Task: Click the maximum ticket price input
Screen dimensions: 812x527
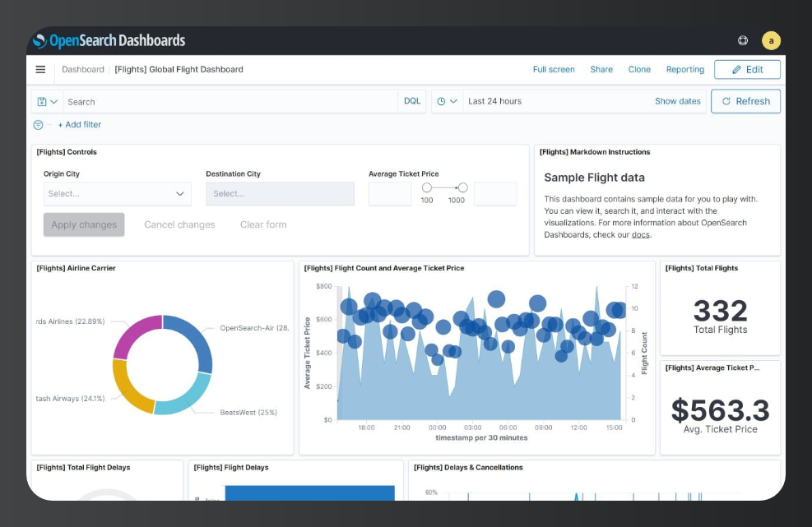Action: pos(495,193)
